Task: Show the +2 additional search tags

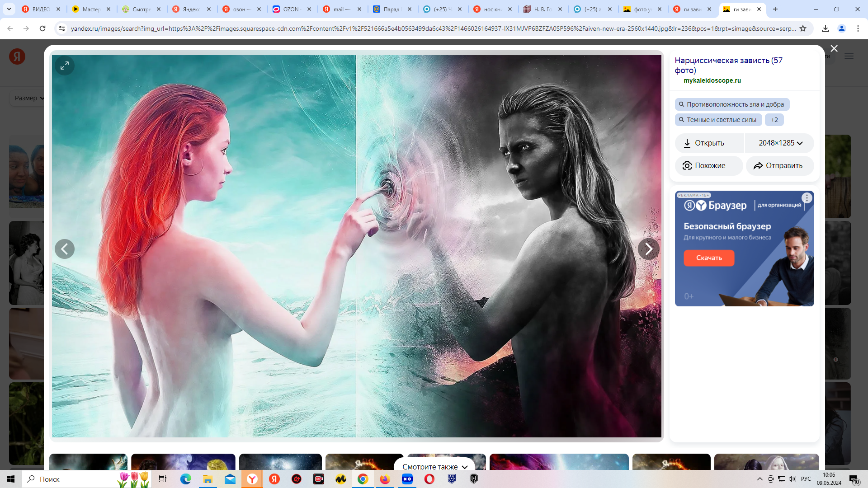Action: (x=774, y=120)
